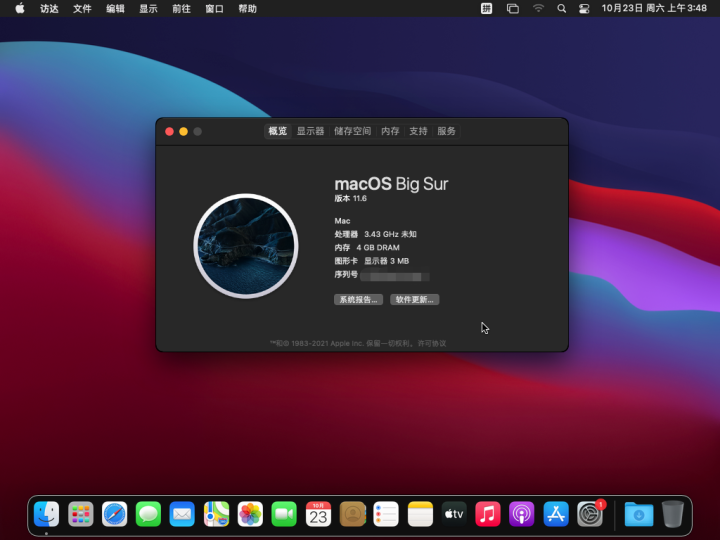Viewport: 720px width, 540px height.
Task: Open 窗口 menu
Action: click(214, 8)
